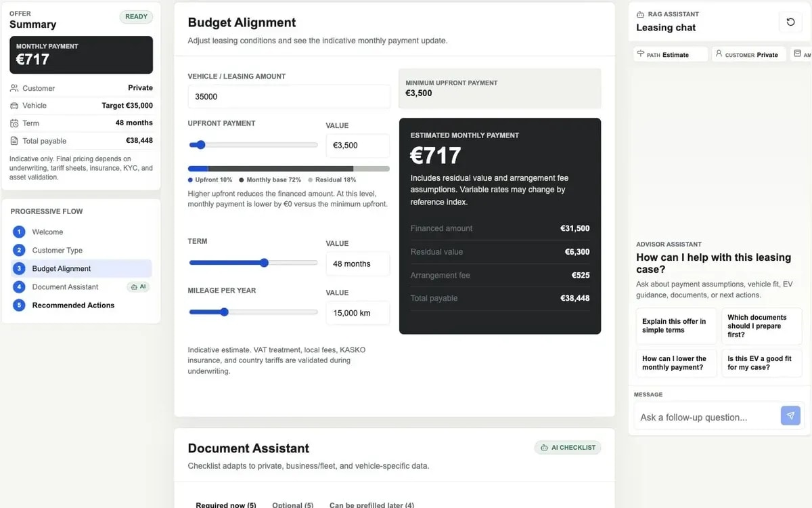The height and width of the screenshot is (508, 812).
Task: Send the message with the paper-plane icon
Action: (x=790, y=415)
